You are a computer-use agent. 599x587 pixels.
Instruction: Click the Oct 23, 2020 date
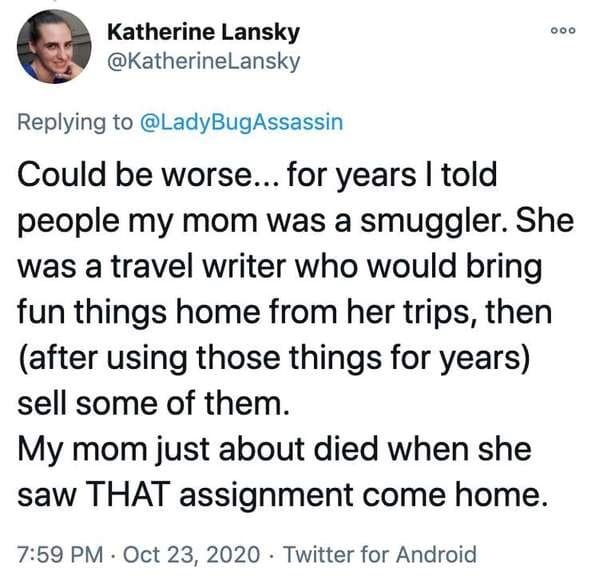(x=191, y=555)
